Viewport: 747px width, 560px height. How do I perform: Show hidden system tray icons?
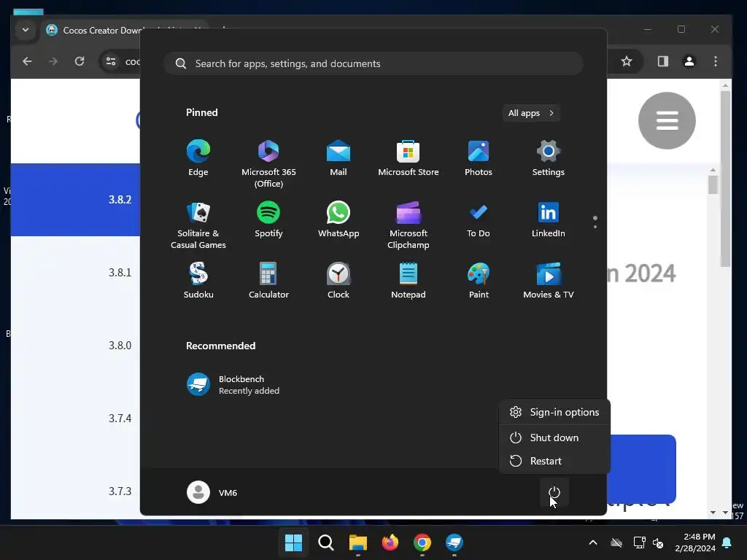593,542
